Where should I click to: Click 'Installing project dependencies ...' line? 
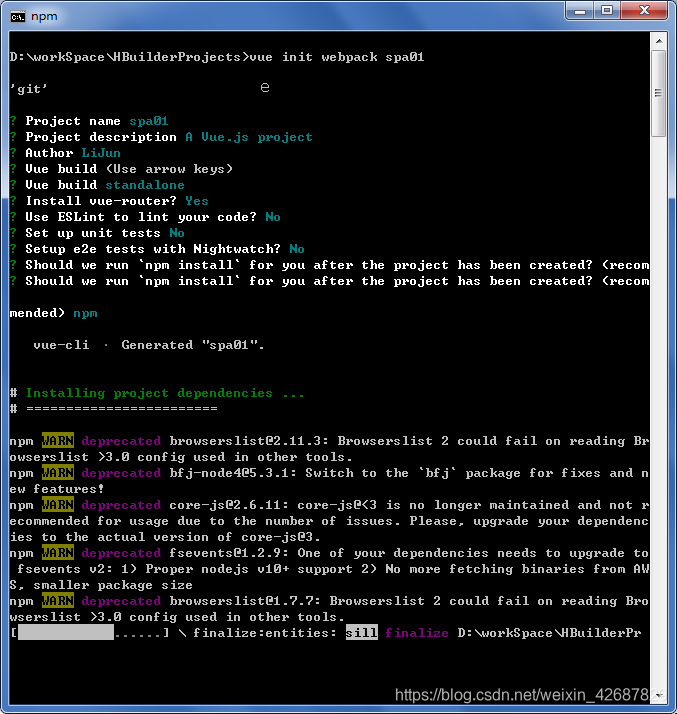pyautogui.click(x=165, y=393)
